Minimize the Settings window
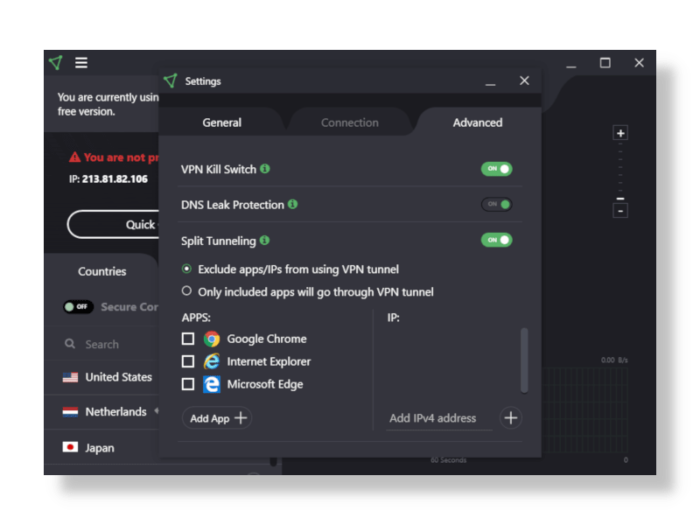Viewport: 700px width, 525px height. coord(490,82)
